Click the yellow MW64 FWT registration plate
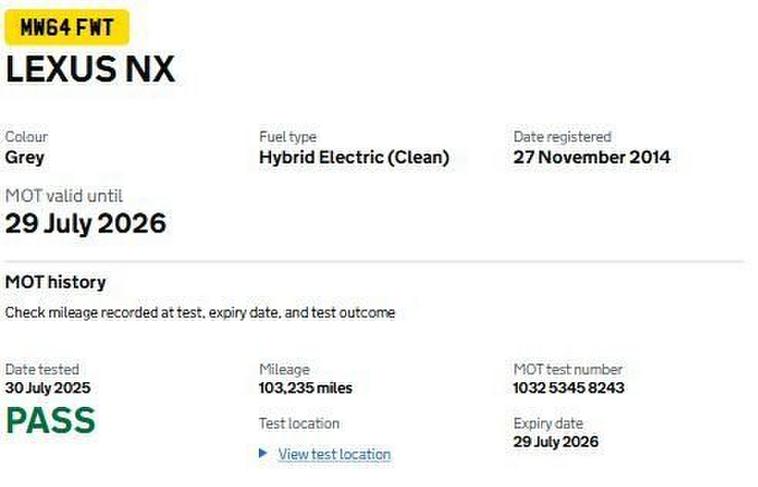 pos(67,27)
